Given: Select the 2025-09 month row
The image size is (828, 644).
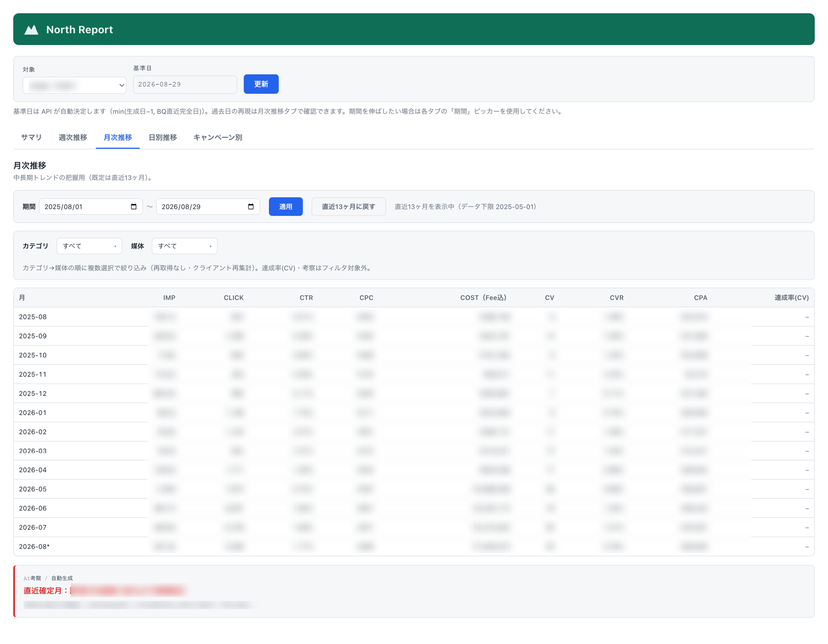Looking at the screenshot, I should point(414,336).
